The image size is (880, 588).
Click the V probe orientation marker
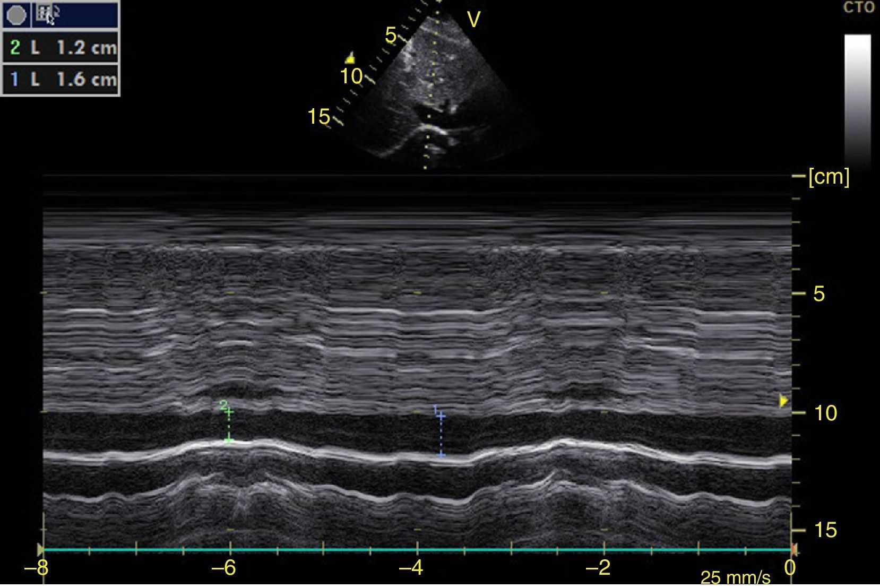pyautogui.click(x=473, y=20)
